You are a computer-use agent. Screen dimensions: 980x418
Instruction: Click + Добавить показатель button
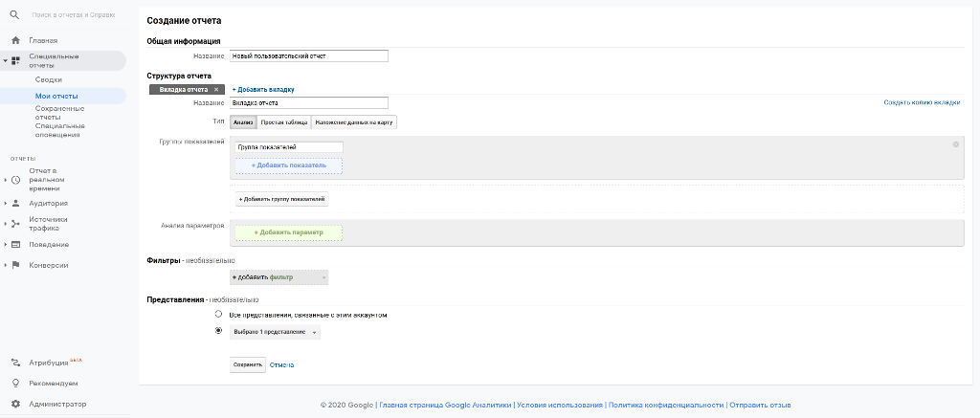[289, 165]
